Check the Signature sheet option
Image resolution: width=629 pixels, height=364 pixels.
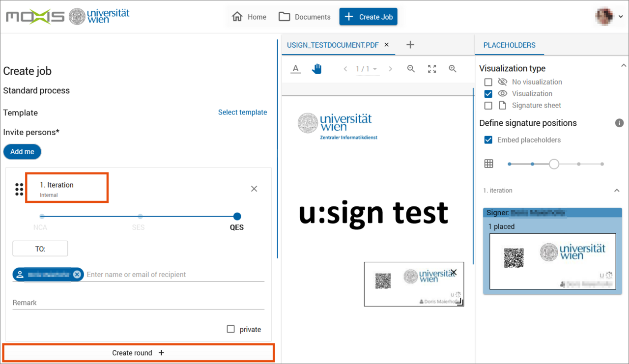(488, 106)
